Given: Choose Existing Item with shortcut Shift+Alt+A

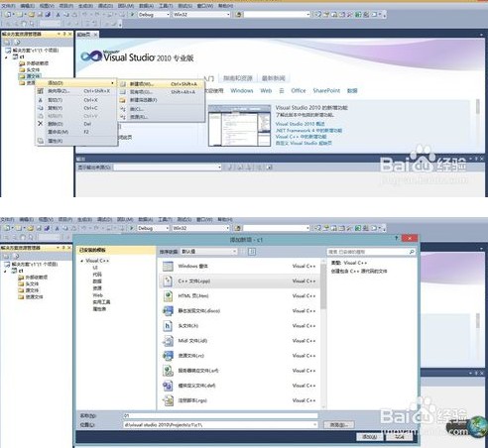Looking at the screenshot, I should pos(161,92).
